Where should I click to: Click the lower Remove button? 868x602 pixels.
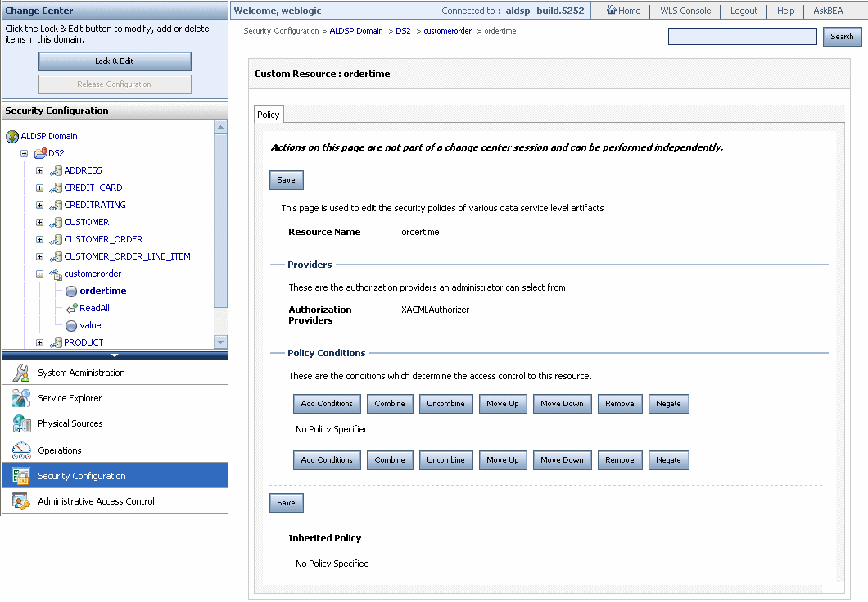[x=619, y=460]
